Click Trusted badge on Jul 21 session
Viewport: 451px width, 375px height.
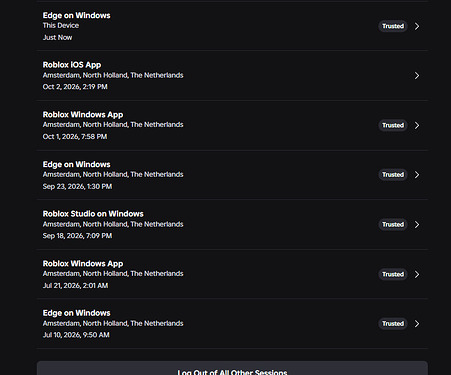click(393, 274)
